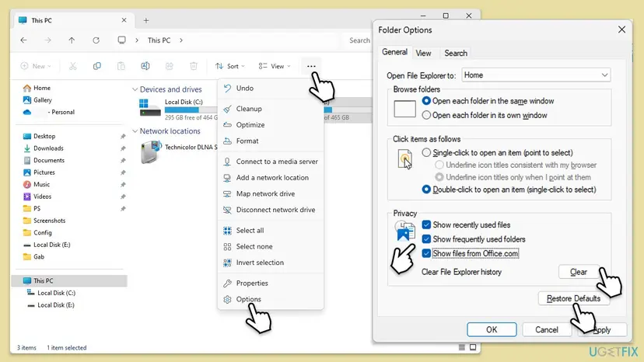Click the Delete trash can icon

194,66
